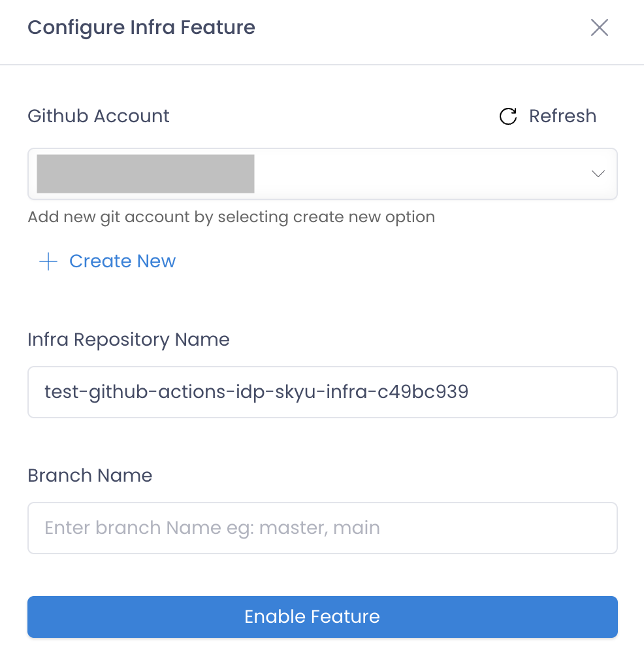Click the Configure Infra Feature dialog title

141,28
